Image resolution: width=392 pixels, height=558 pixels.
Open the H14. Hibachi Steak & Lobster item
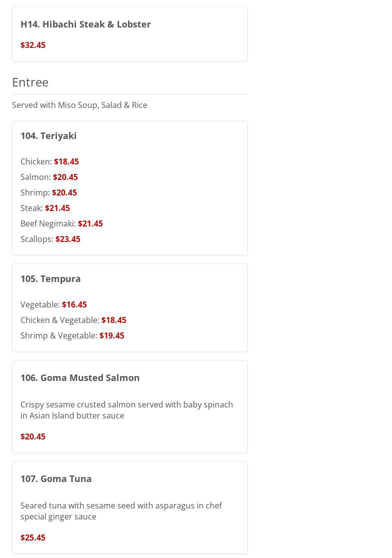85,24
